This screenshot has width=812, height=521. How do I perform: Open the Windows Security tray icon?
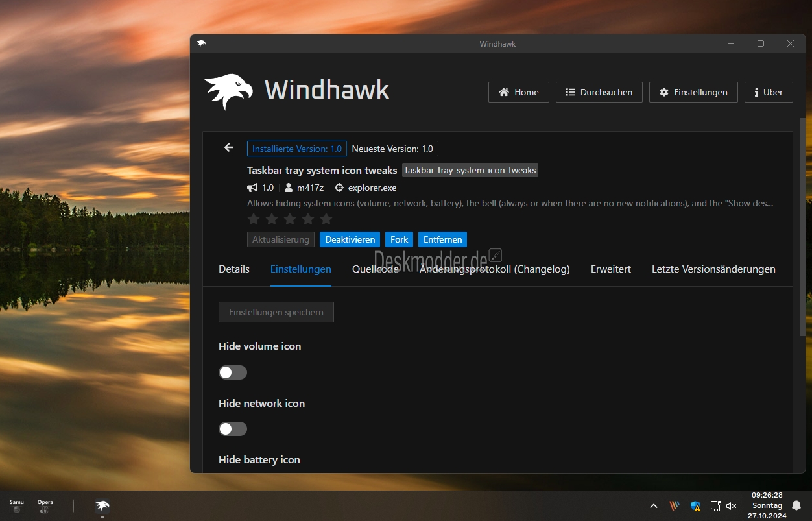coord(695,506)
